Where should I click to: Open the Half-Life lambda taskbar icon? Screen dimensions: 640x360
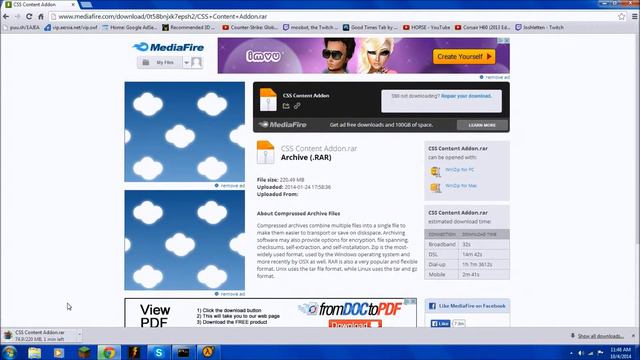pos(208,352)
